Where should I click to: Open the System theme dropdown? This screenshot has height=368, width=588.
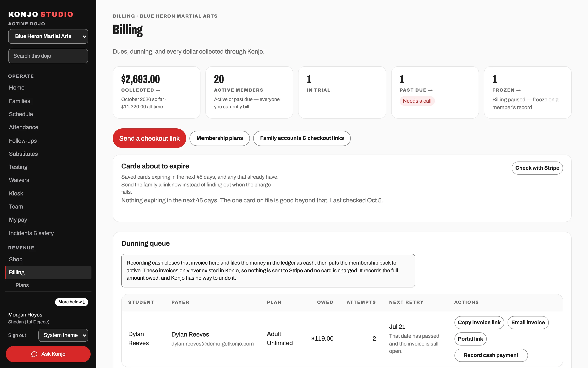click(63, 335)
